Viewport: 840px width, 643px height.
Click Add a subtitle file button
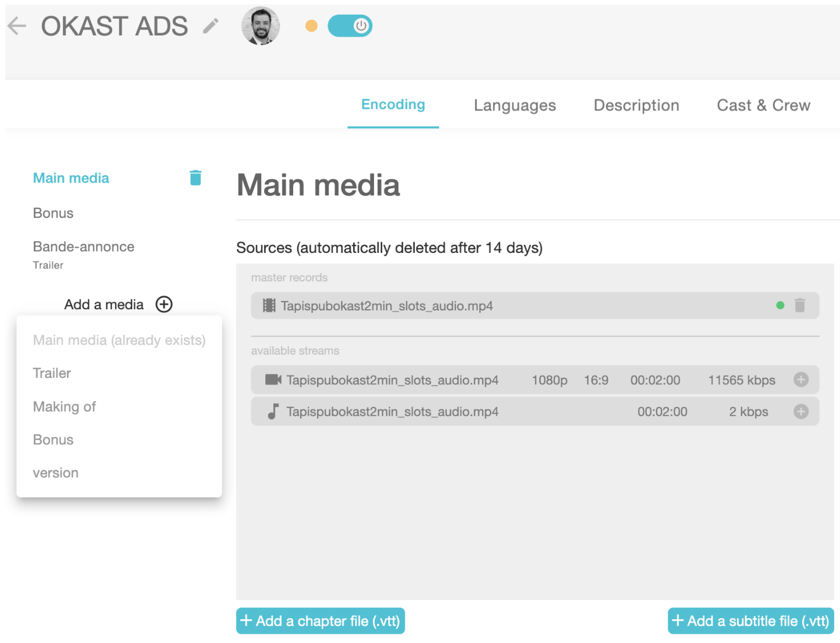click(x=750, y=621)
